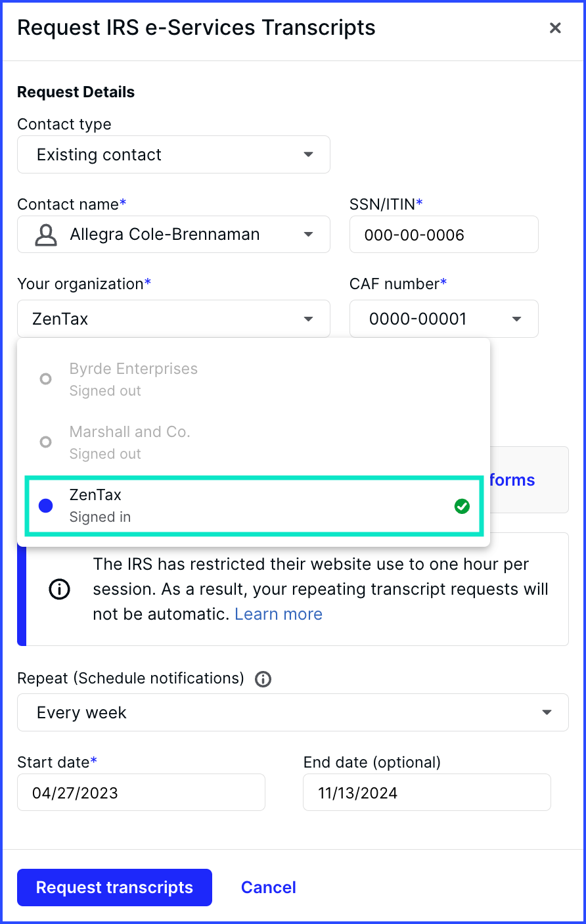This screenshot has height=924, width=586.
Task: Click the person icon beside Allegra Cole-Brennaman
Action: pos(45,235)
